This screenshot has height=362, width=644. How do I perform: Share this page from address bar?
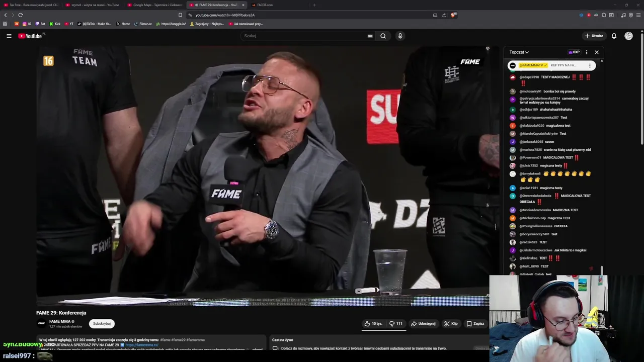(x=444, y=15)
